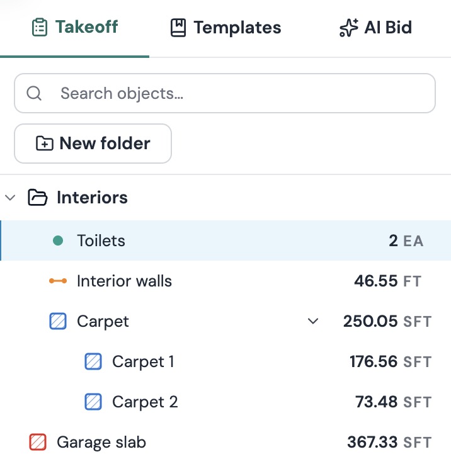Click the 250.05 SFT total

click(x=387, y=321)
